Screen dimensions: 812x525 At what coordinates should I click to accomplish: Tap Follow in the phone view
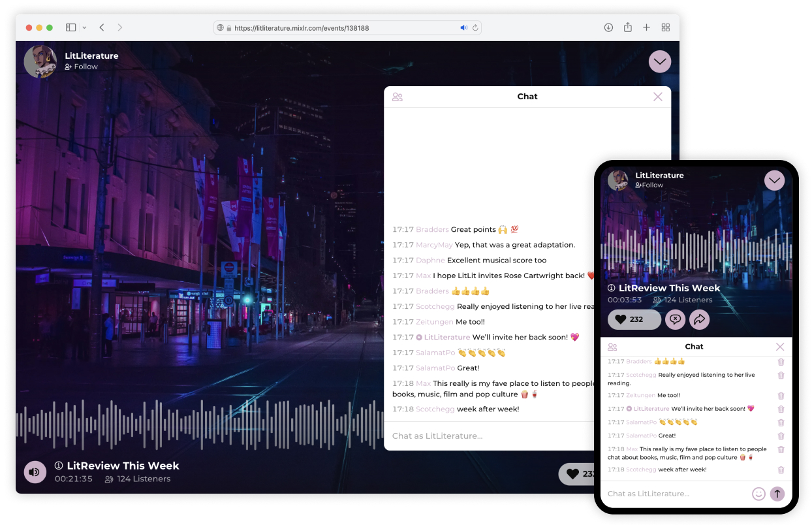tap(649, 185)
